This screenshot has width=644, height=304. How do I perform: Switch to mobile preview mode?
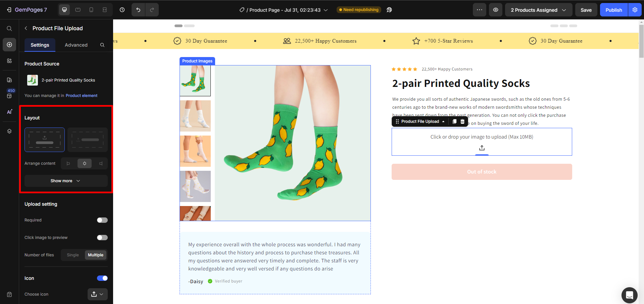pos(91,10)
